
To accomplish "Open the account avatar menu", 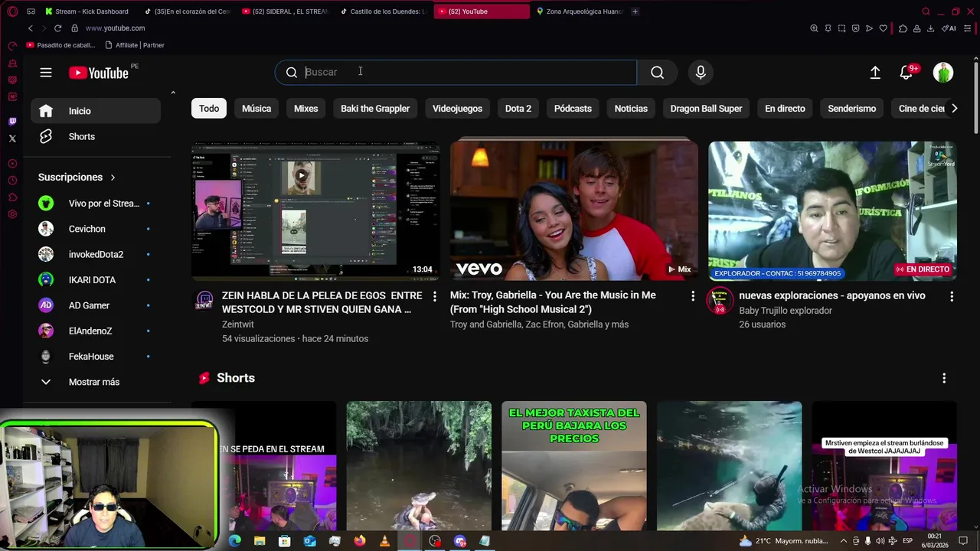I will pos(943,72).
